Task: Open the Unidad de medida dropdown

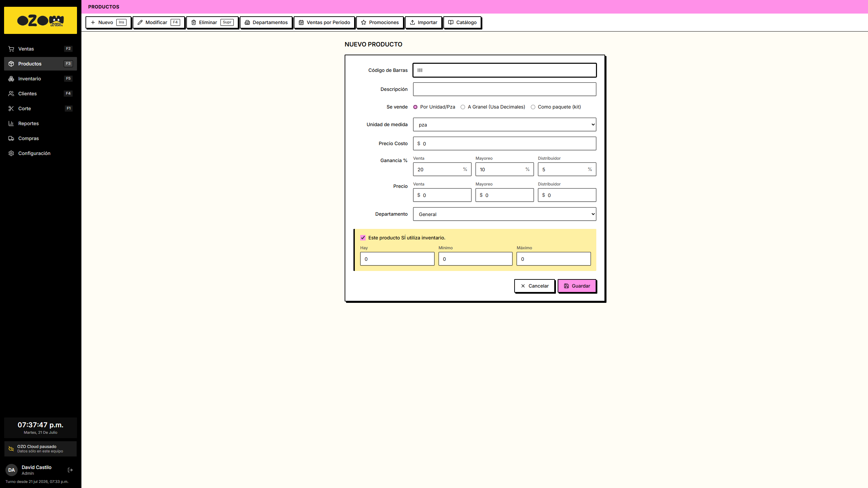Action: coord(504,124)
